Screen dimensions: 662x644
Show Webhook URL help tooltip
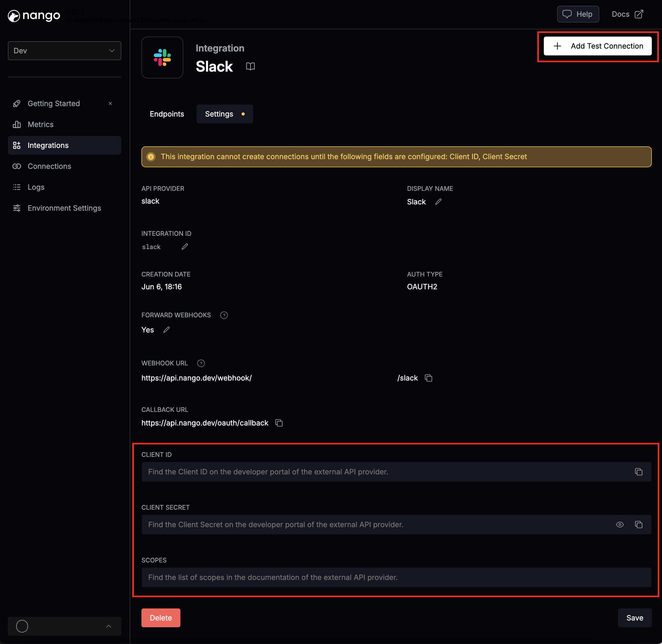201,363
